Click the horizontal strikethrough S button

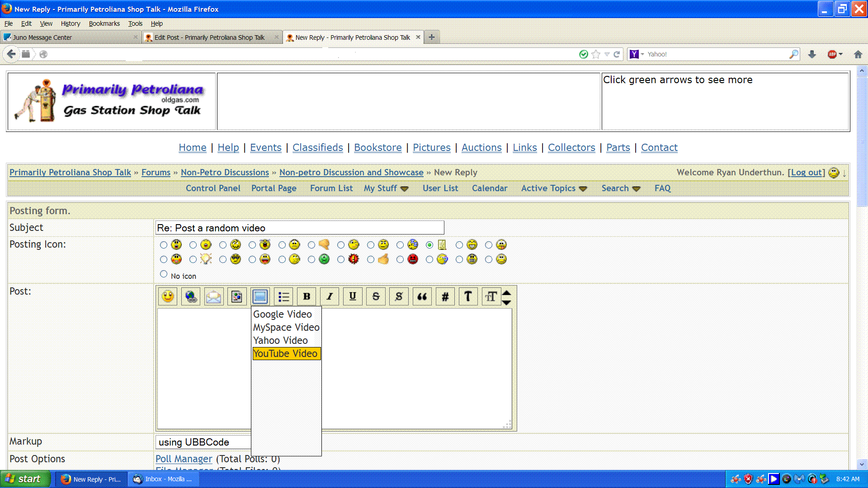pos(376,296)
